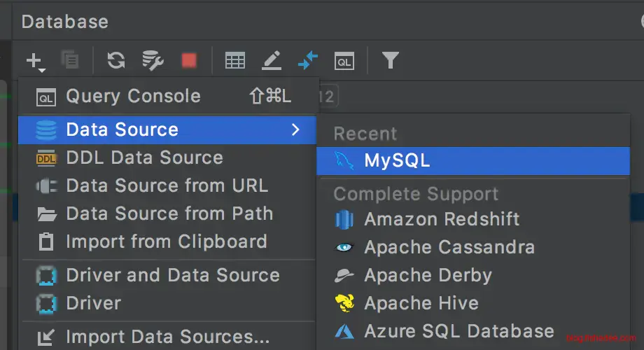The image size is (644, 350).
Task: Open the Filter funnel icon
Action: (x=390, y=61)
